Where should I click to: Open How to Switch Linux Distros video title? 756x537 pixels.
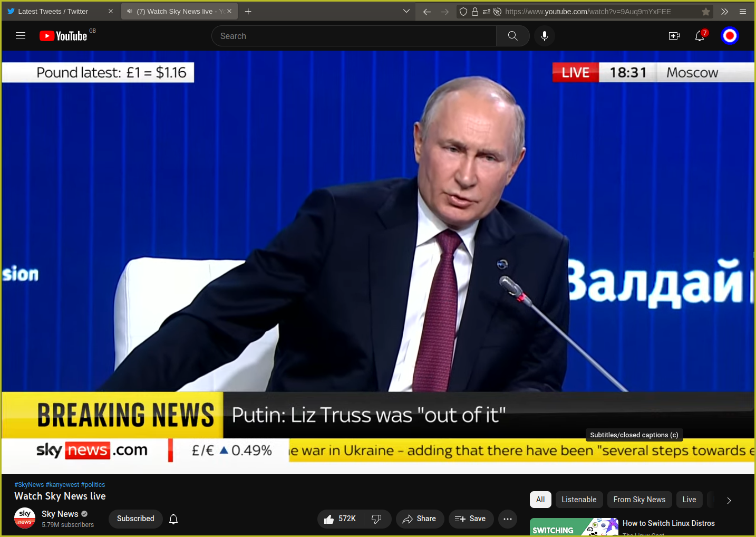668,523
